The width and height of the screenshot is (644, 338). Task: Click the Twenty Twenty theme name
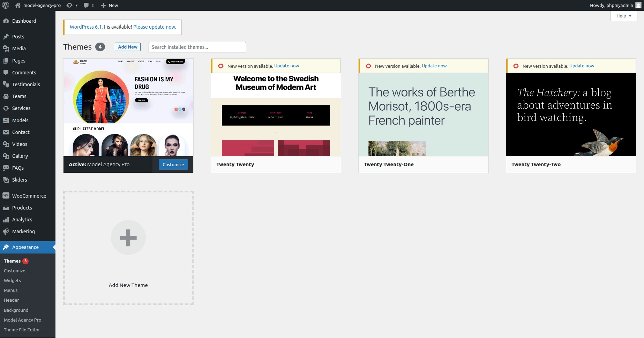pyautogui.click(x=235, y=164)
